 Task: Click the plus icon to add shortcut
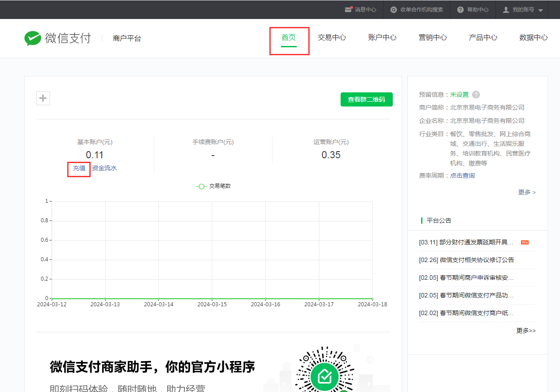[43, 98]
